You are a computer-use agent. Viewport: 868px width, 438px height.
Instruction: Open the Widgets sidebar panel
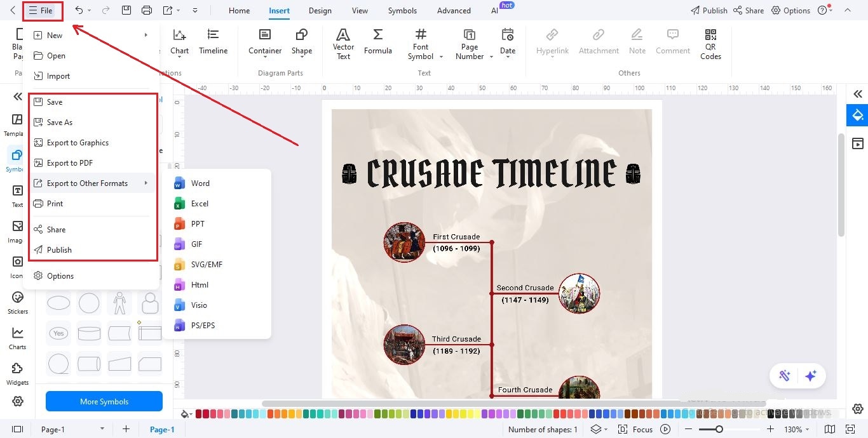tap(17, 373)
